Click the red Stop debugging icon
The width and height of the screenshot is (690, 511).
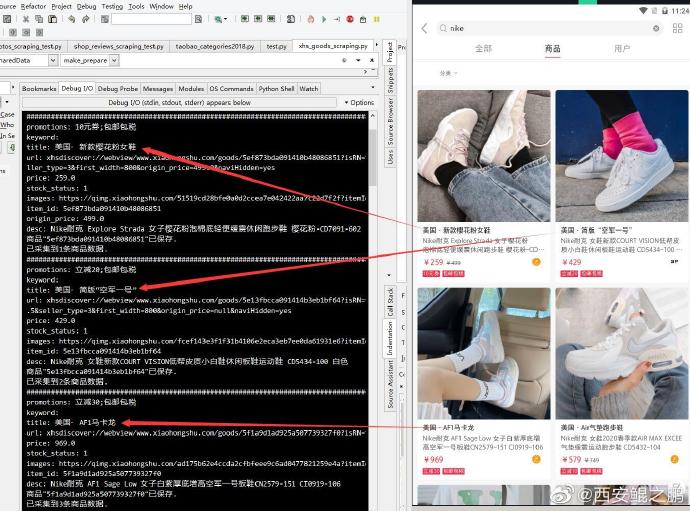point(350,19)
